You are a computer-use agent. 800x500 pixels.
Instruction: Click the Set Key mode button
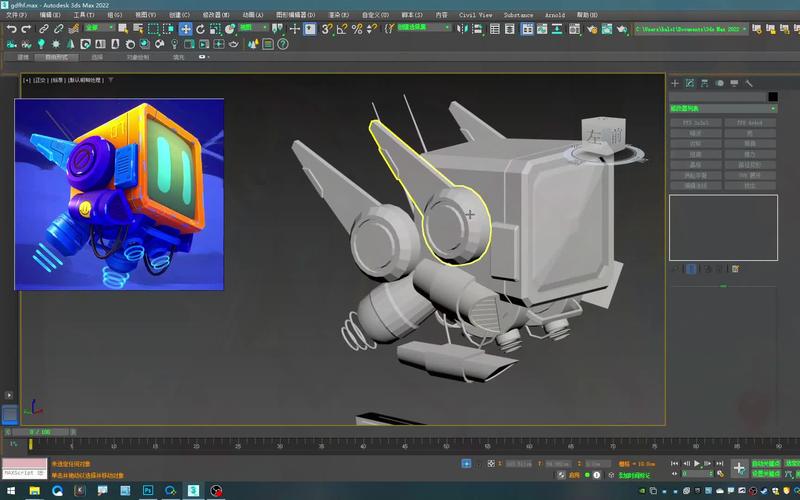pyautogui.click(x=766, y=473)
